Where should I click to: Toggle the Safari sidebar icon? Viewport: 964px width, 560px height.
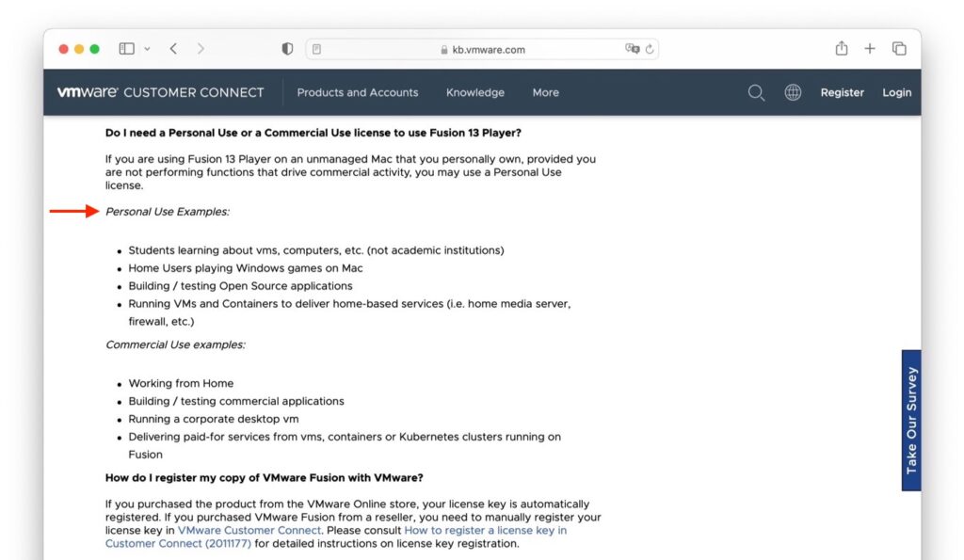coord(127,49)
